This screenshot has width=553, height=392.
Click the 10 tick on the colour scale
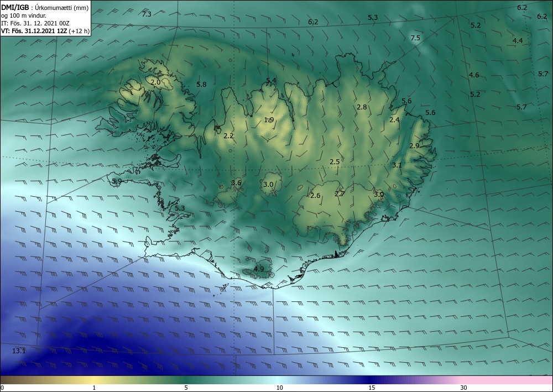click(x=279, y=388)
